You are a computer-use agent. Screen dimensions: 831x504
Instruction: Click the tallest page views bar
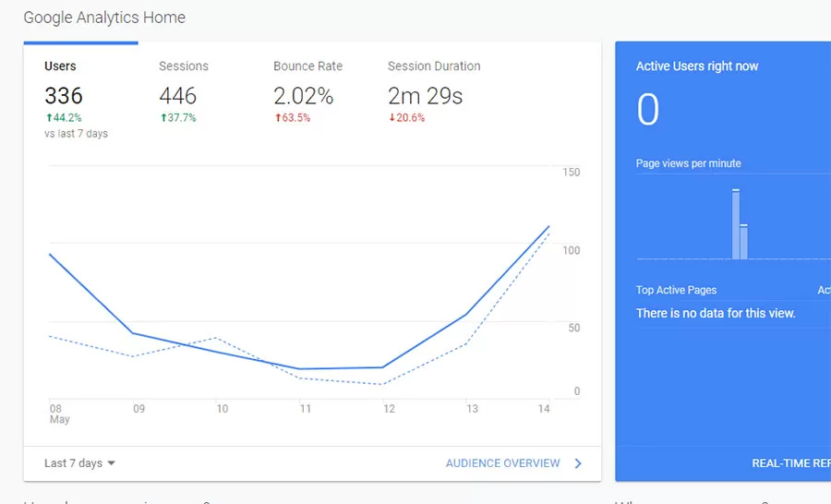click(x=736, y=224)
